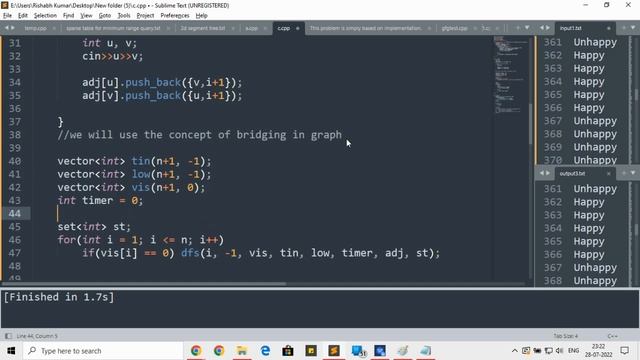
Task: Switch to the gfgtest.cpp tab
Action: point(454,28)
